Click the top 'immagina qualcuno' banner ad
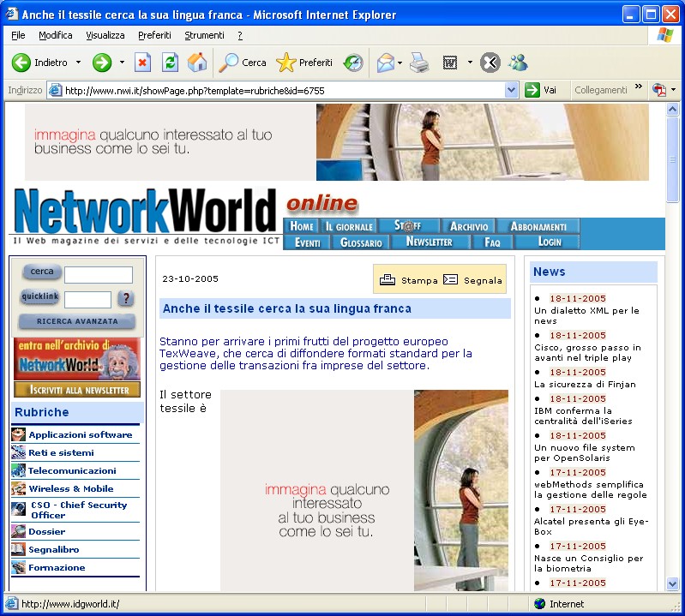The width and height of the screenshot is (685, 616). tap(336, 142)
